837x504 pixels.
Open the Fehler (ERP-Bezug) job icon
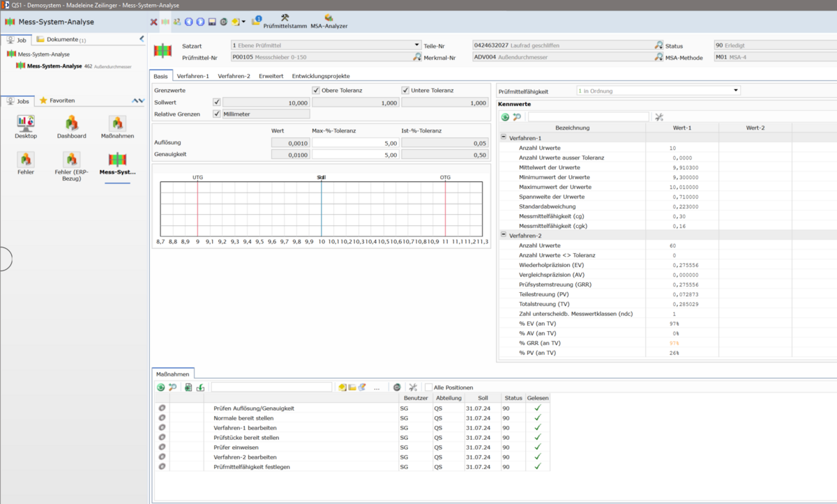pyautogui.click(x=72, y=167)
